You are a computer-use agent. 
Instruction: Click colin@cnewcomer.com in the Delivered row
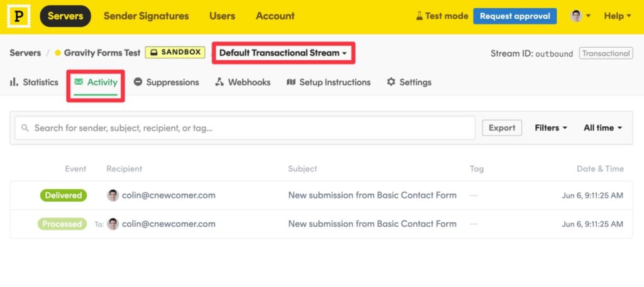[169, 195]
